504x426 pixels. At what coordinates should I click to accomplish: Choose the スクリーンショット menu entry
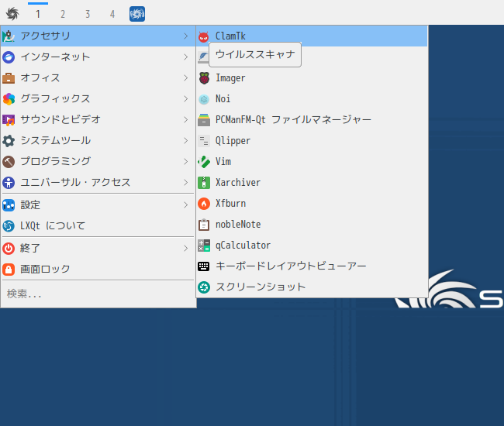312,287
